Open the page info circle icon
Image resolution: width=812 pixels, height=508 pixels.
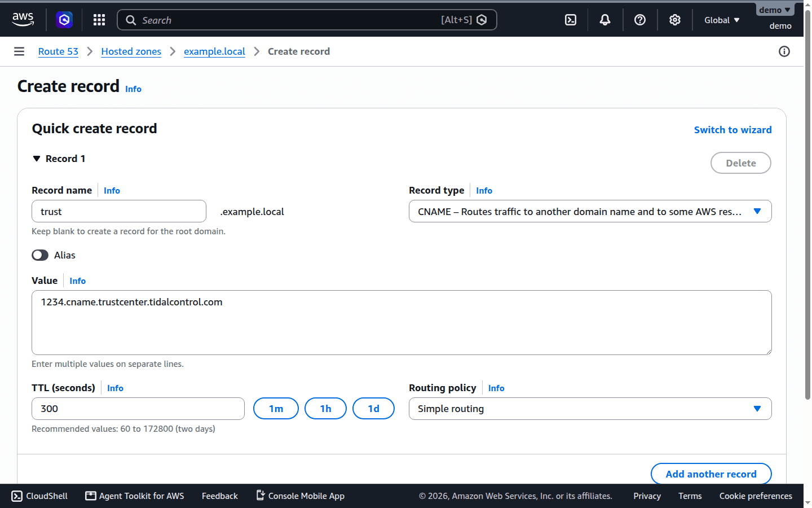pyautogui.click(x=784, y=51)
